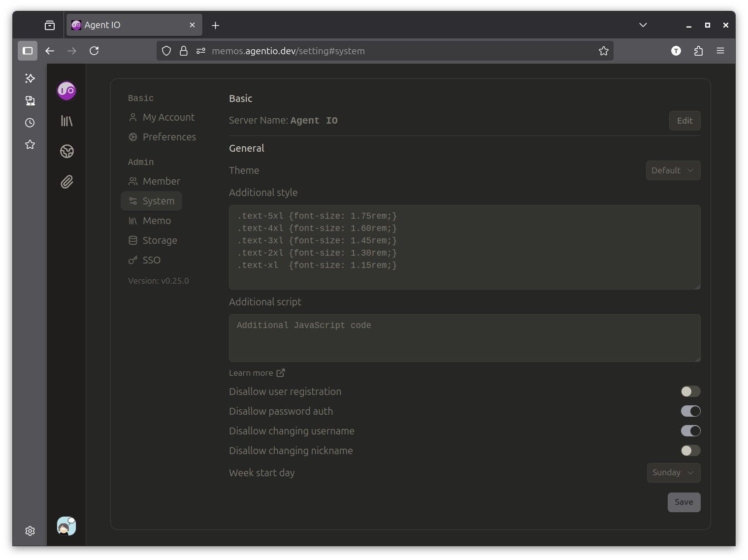Click the Version: v0.25.0 text

click(159, 281)
